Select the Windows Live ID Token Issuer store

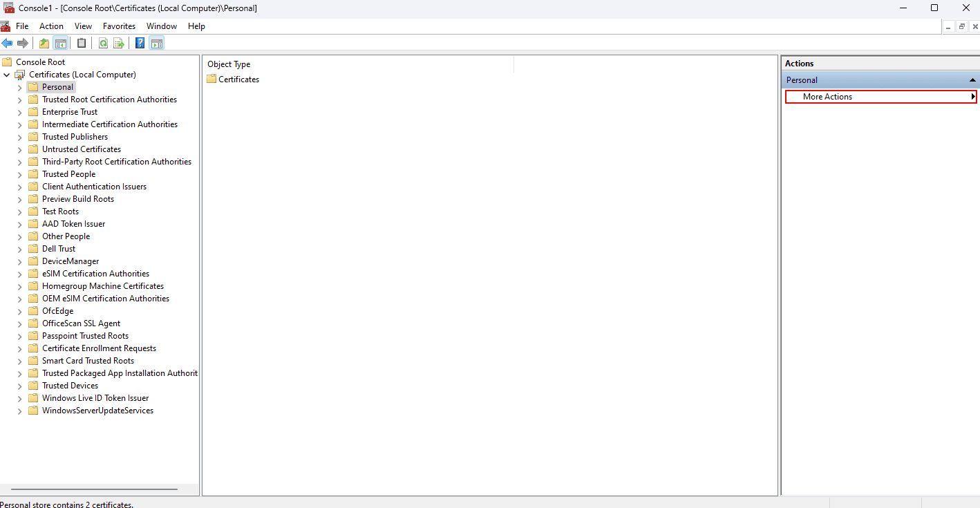[95, 398]
